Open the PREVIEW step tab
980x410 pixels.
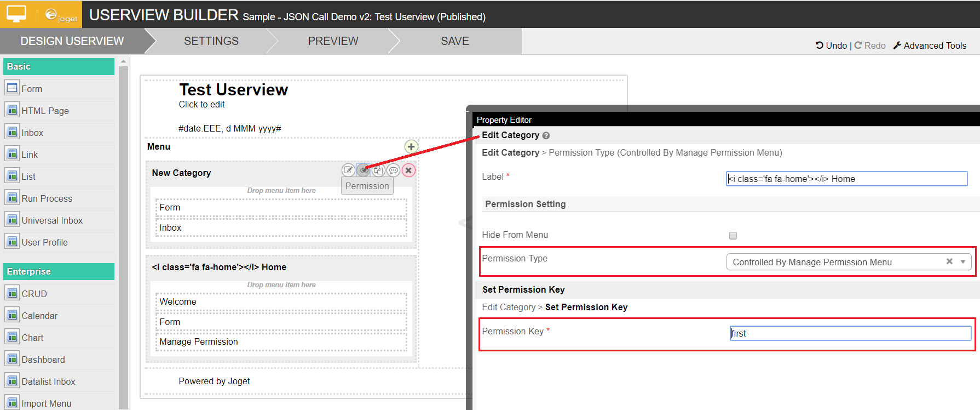point(333,41)
